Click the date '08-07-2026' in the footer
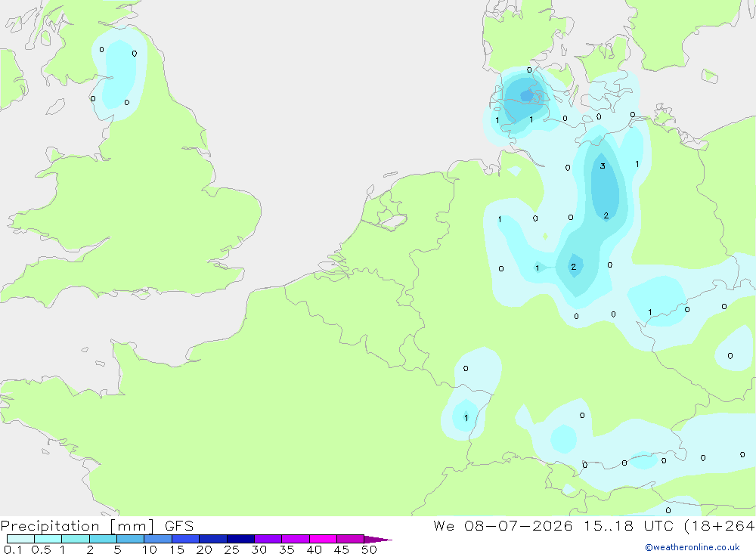This screenshot has height=554, width=756. tap(519, 525)
